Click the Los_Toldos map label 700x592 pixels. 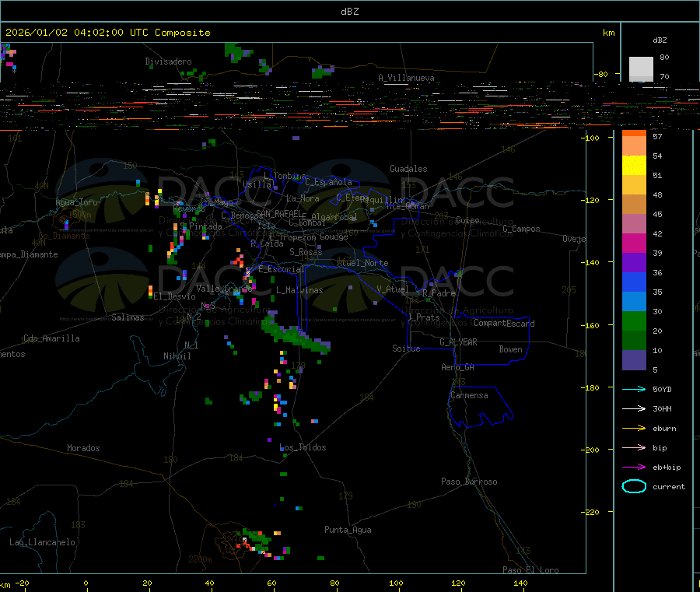[x=303, y=447]
